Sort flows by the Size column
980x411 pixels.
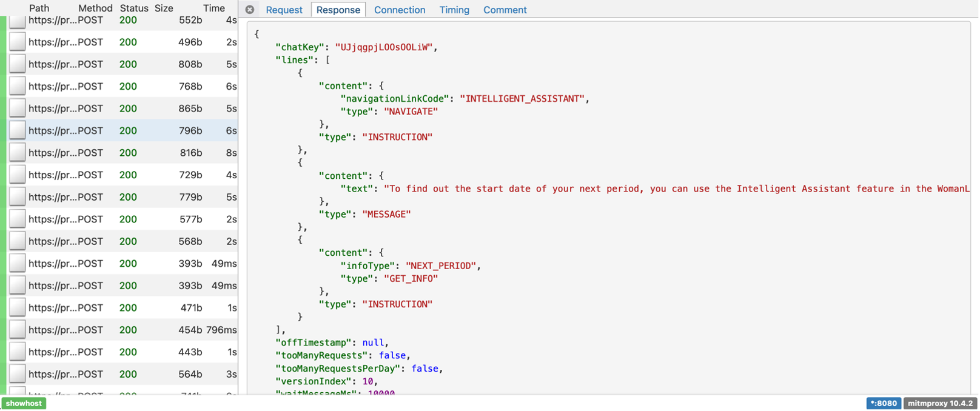164,8
